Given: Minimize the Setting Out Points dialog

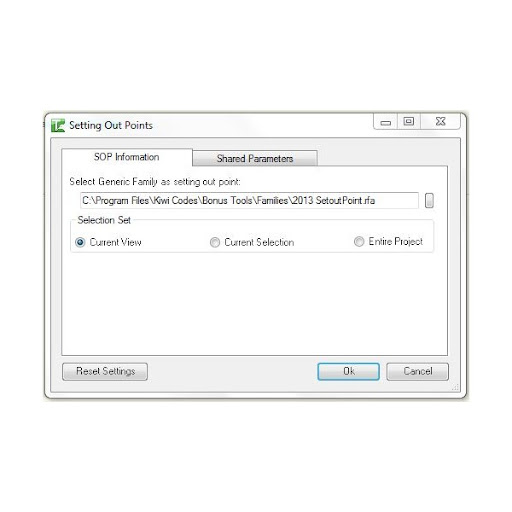Looking at the screenshot, I should coord(385,122).
